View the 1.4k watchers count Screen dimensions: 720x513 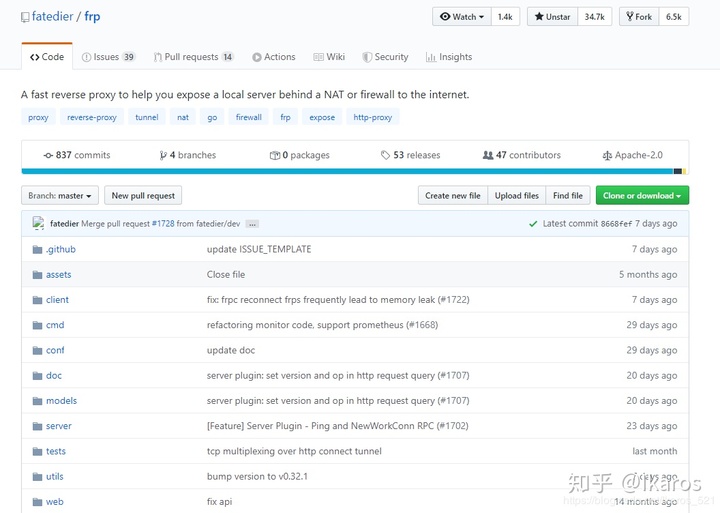click(x=505, y=17)
